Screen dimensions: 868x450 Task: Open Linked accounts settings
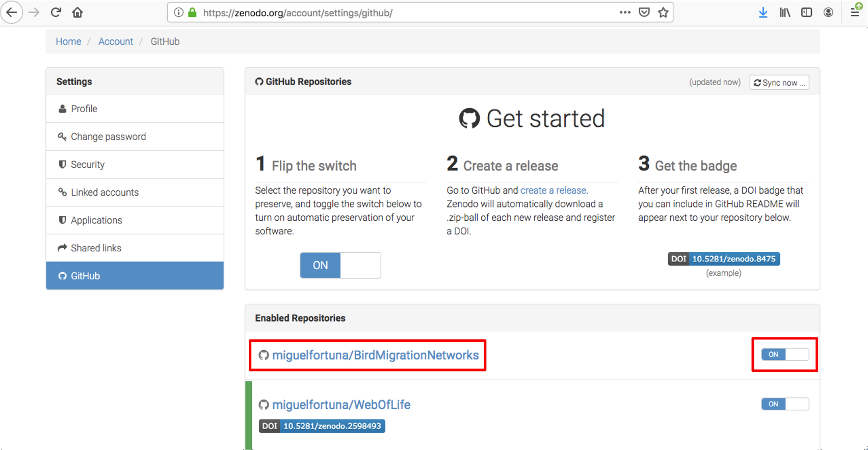coord(135,192)
